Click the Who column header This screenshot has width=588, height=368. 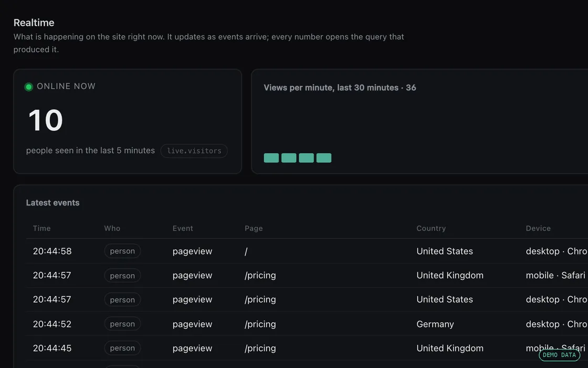[x=112, y=228]
